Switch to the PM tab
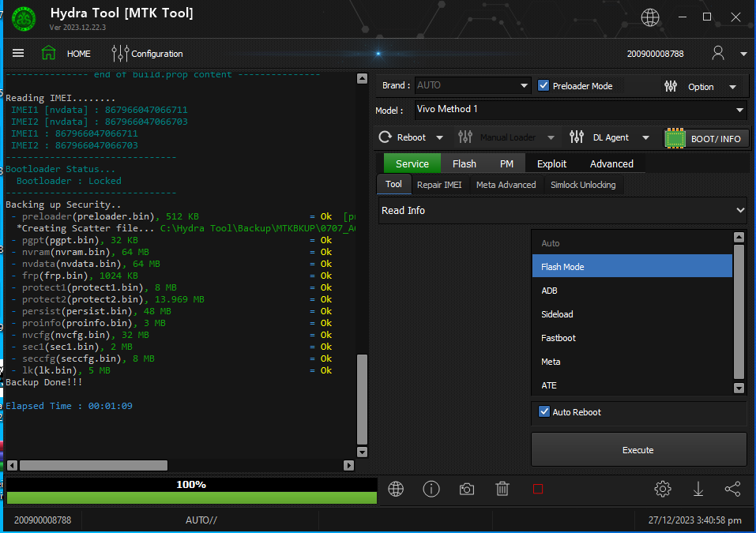The width and height of the screenshot is (756, 533). (506, 164)
